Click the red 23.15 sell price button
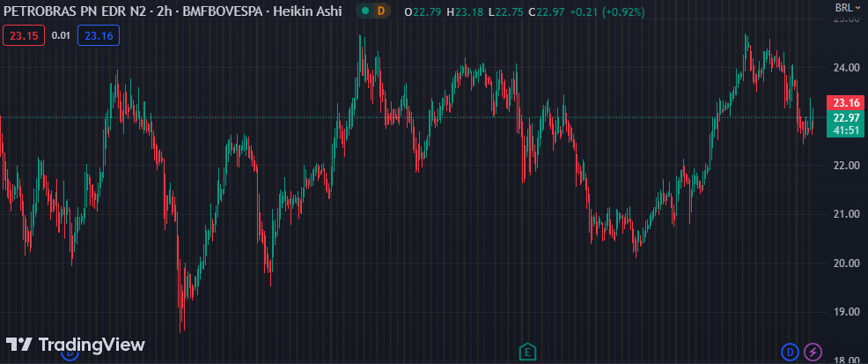Viewport: 868px width, 364px height. [x=24, y=35]
